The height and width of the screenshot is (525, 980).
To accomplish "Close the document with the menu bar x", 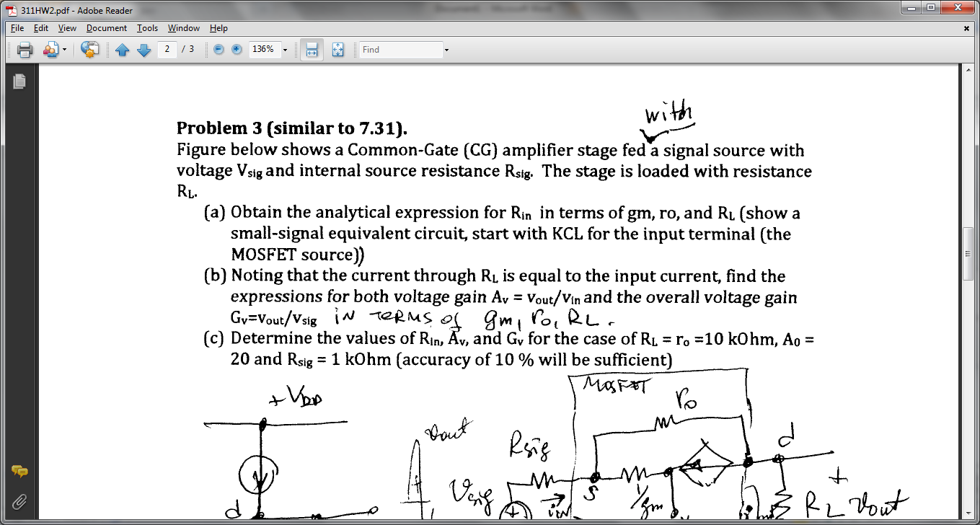I will [966, 28].
